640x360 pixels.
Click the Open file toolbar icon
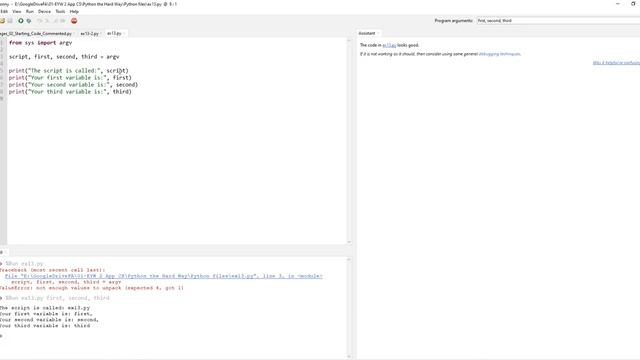point(2,21)
